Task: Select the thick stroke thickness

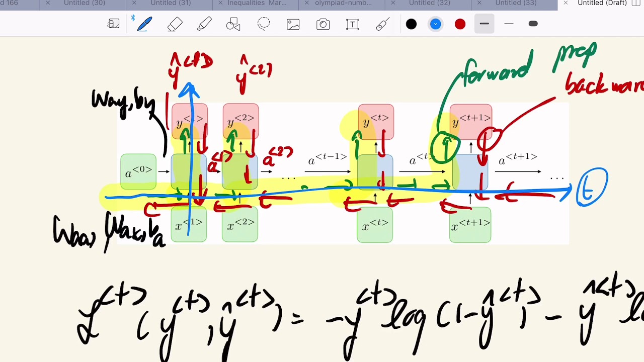Action: point(533,24)
